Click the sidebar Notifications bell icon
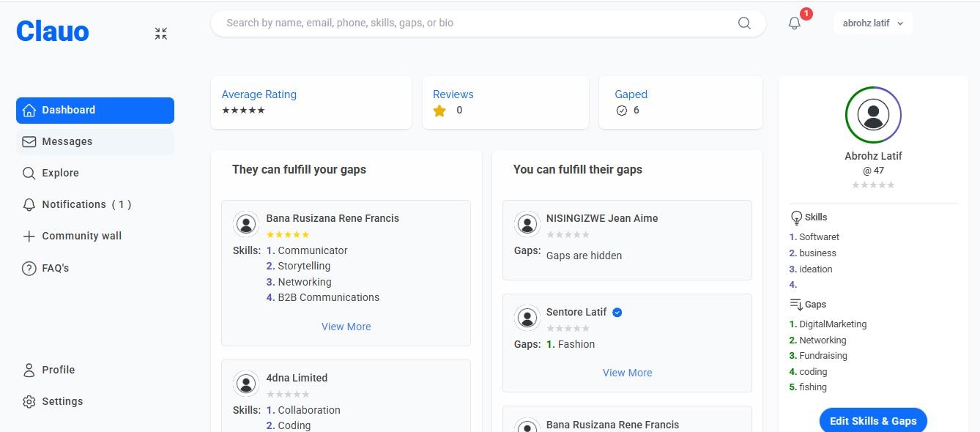This screenshot has height=432, width=980. coord(29,205)
